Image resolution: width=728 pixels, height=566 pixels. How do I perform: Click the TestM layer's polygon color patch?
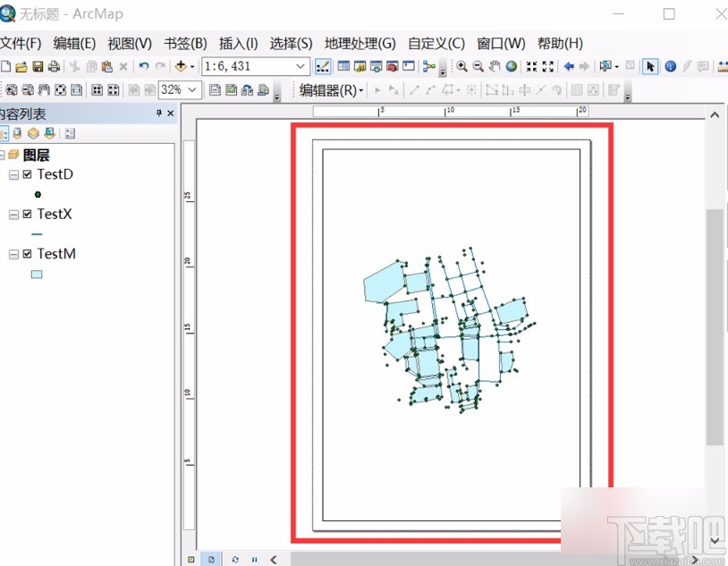36,275
